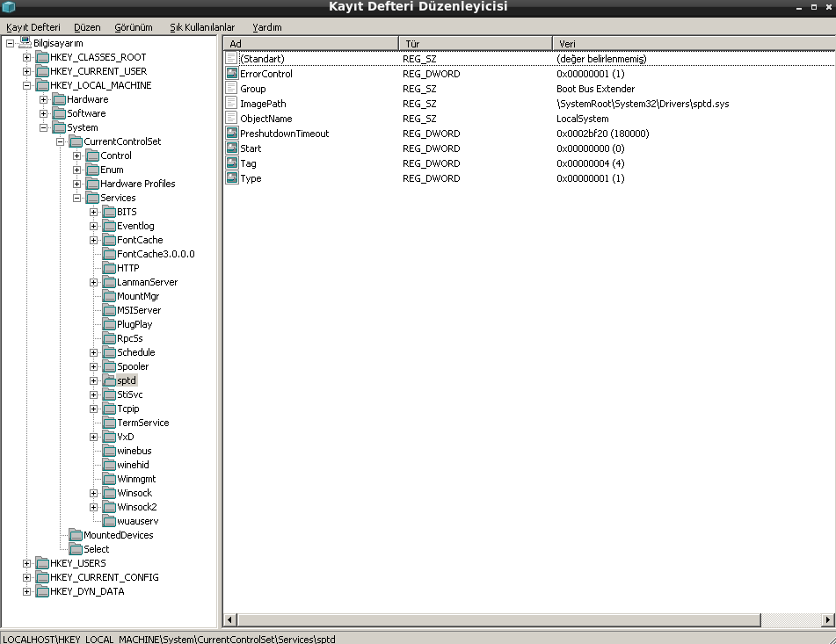This screenshot has width=836, height=644.
Task: Click the ImagePath string value icon
Action: [231, 104]
